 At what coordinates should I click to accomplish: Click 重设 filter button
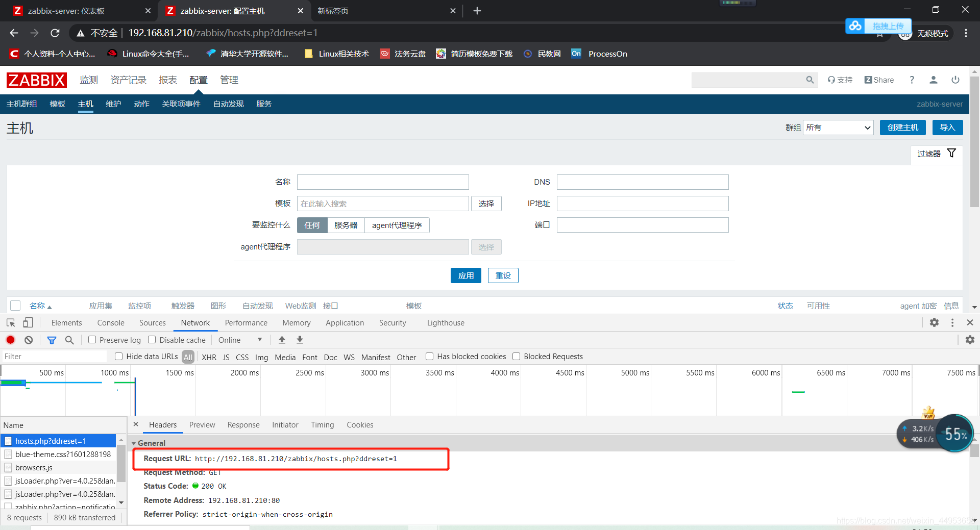503,275
